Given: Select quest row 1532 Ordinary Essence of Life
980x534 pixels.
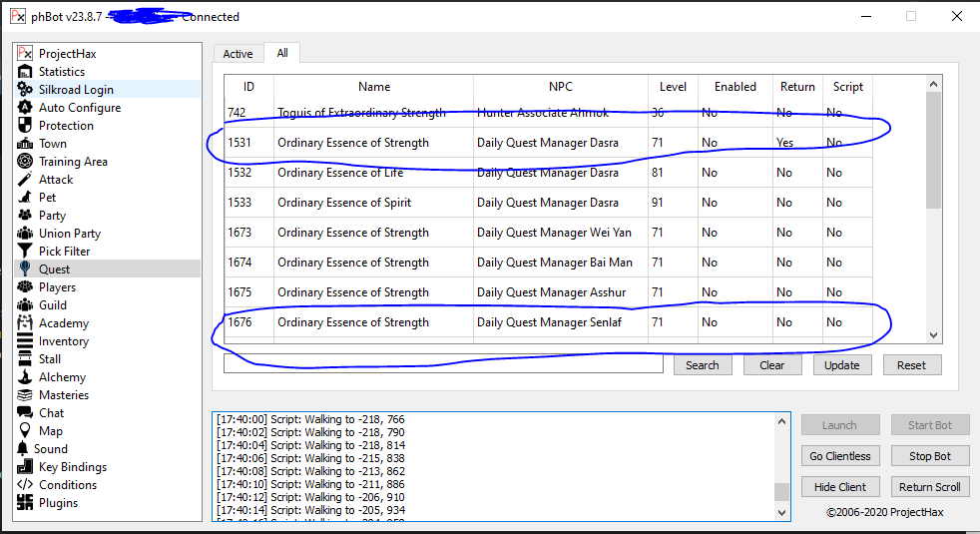Looking at the screenshot, I should click(449, 173).
